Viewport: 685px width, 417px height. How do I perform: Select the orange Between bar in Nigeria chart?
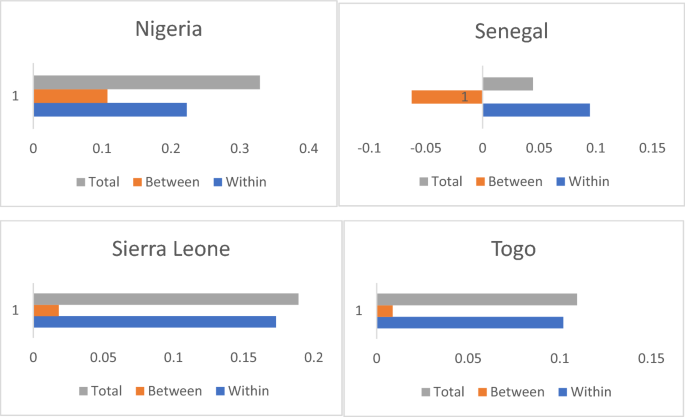70,96
